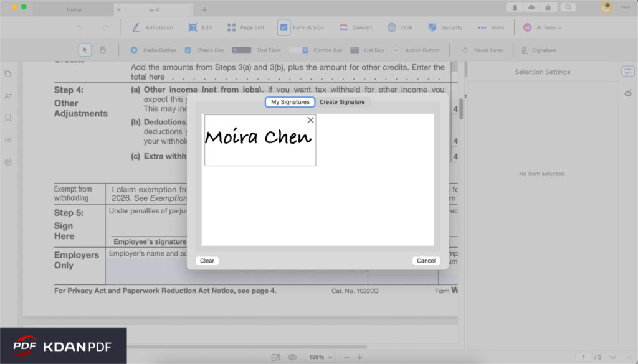Select the Moira Chen signature thumbnail
Image resolution: width=638 pixels, height=364 pixels.
point(259,139)
